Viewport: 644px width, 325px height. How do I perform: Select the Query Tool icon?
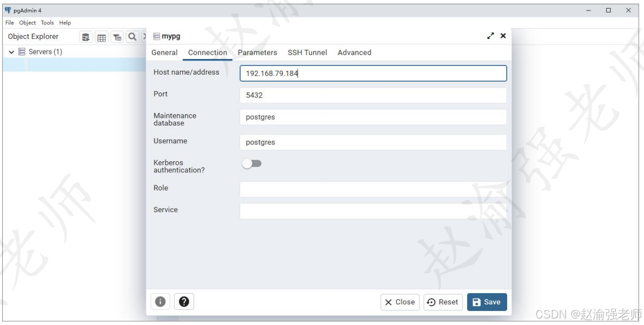coord(86,36)
